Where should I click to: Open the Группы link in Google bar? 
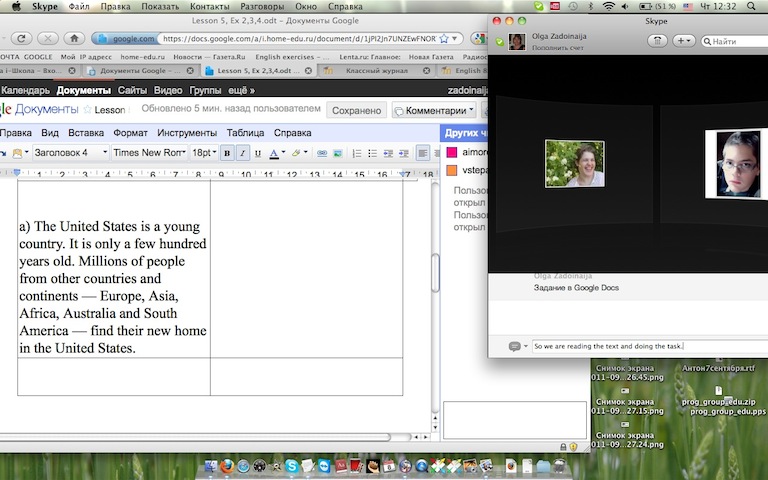tap(205, 91)
